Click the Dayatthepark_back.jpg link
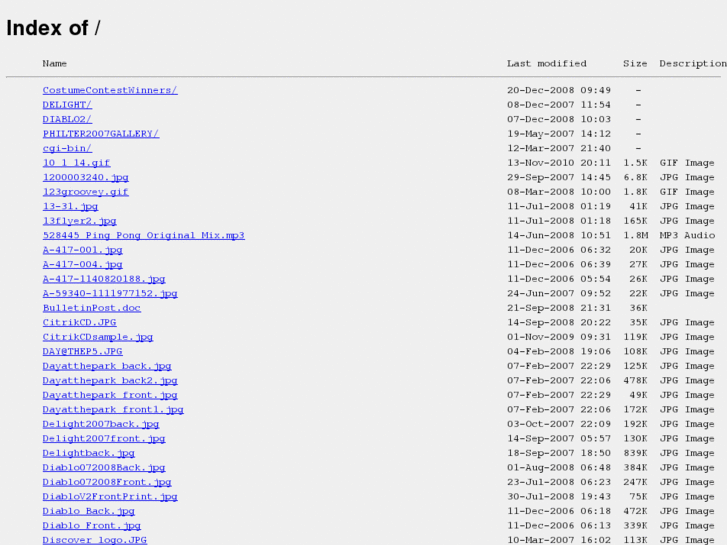Screen dimensions: 727x545 [x=107, y=366]
